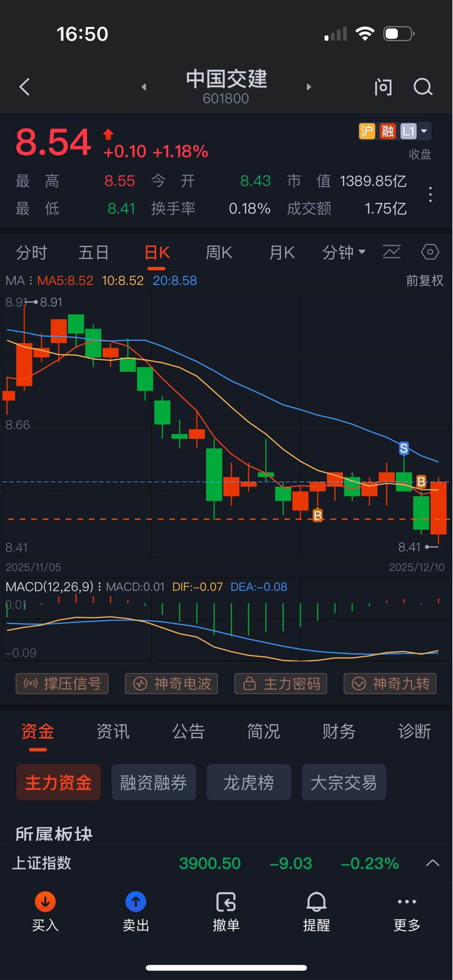453x980 pixels.
Task: Open the 财务 financials tab
Action: pyautogui.click(x=339, y=732)
